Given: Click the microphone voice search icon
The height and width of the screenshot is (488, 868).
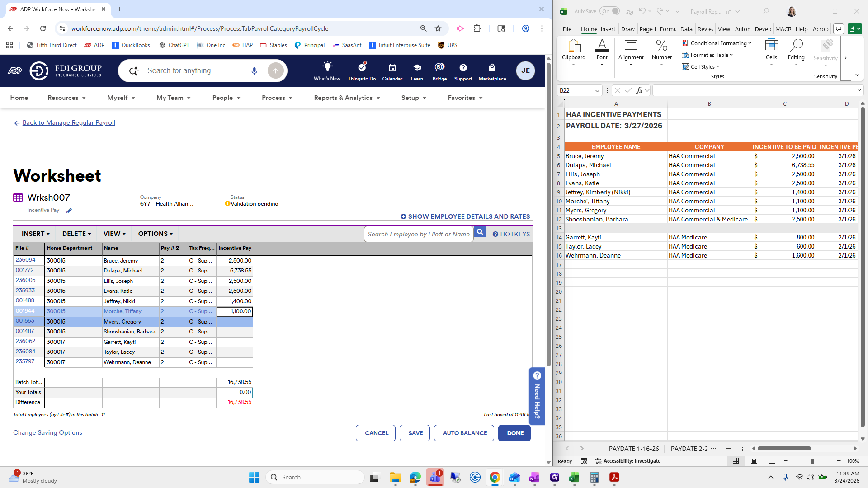Looking at the screenshot, I should pyautogui.click(x=255, y=71).
